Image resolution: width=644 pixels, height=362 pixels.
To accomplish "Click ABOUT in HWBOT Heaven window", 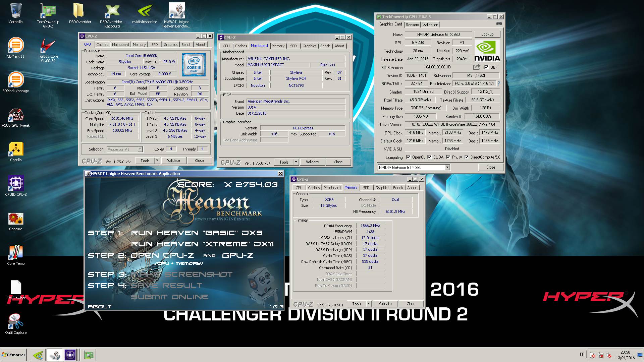I will 100,306.
